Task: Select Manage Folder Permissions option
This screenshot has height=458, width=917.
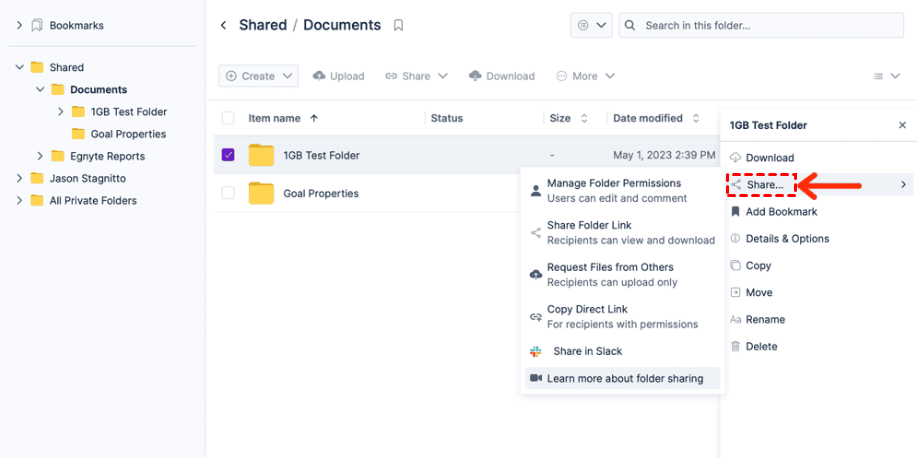Action: coord(613,190)
